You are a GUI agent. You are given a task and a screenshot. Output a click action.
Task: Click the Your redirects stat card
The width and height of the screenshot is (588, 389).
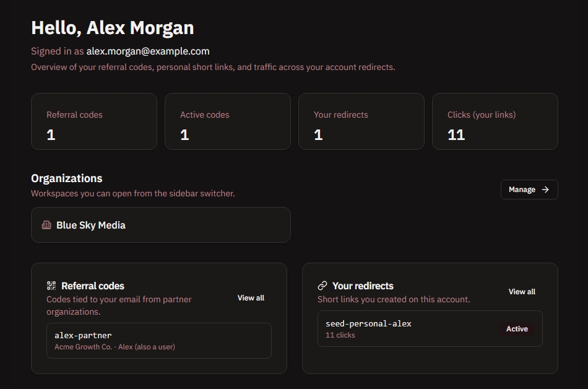tap(361, 121)
